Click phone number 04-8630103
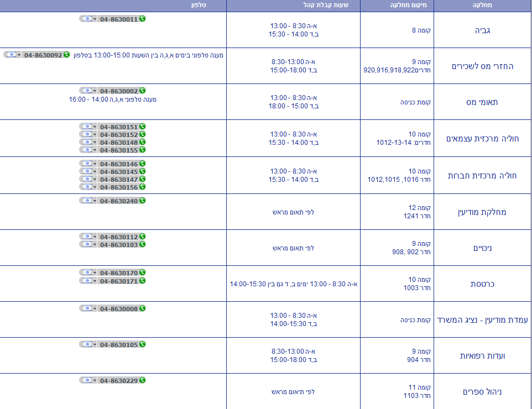 [x=118, y=244]
